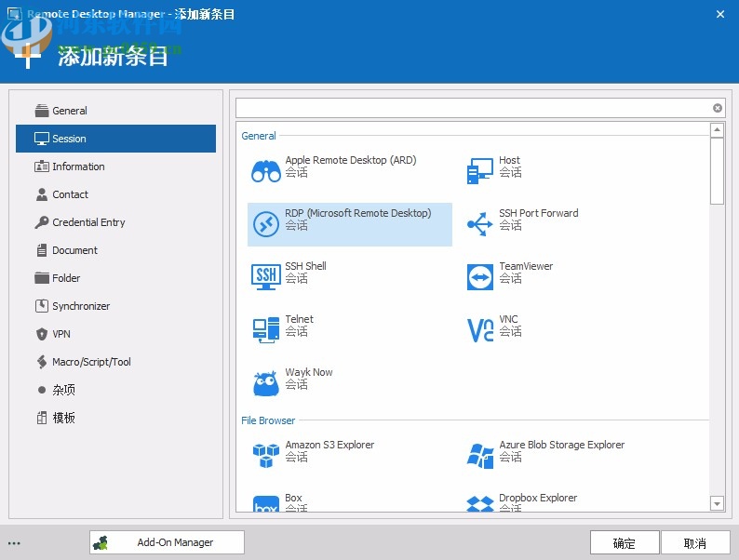Click the Add-On Manager puzzle icon

point(101,543)
